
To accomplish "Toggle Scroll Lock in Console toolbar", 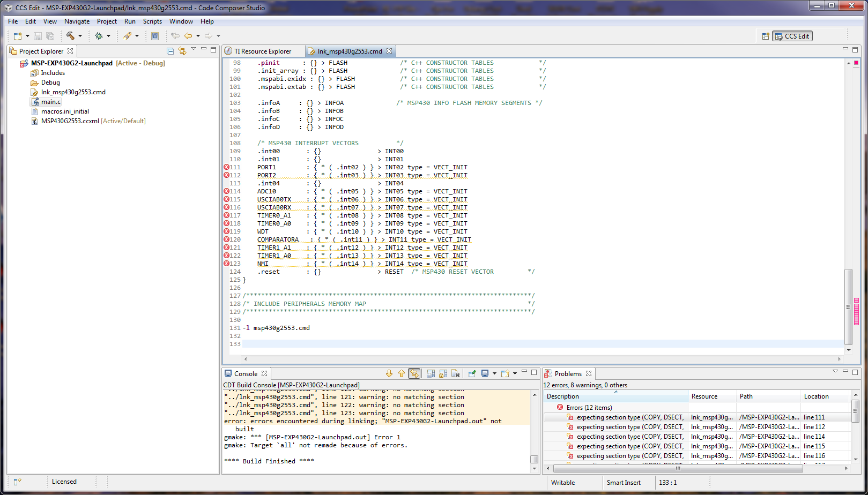I will pos(443,373).
